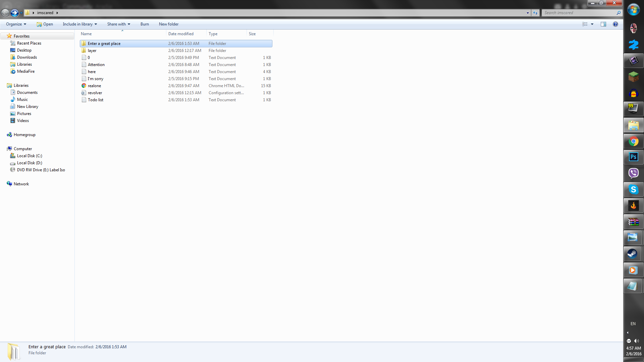Open Downloads in Favorites sidebar

pos(27,57)
